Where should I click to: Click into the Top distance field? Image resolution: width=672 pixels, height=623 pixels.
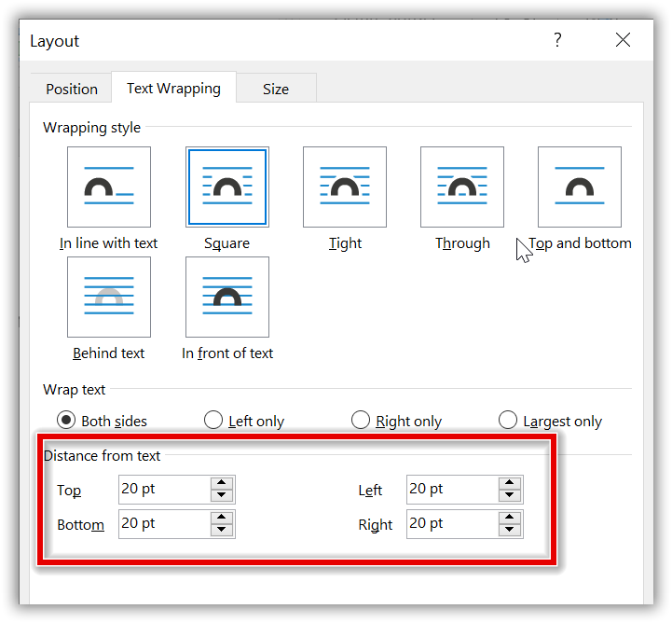(162, 489)
